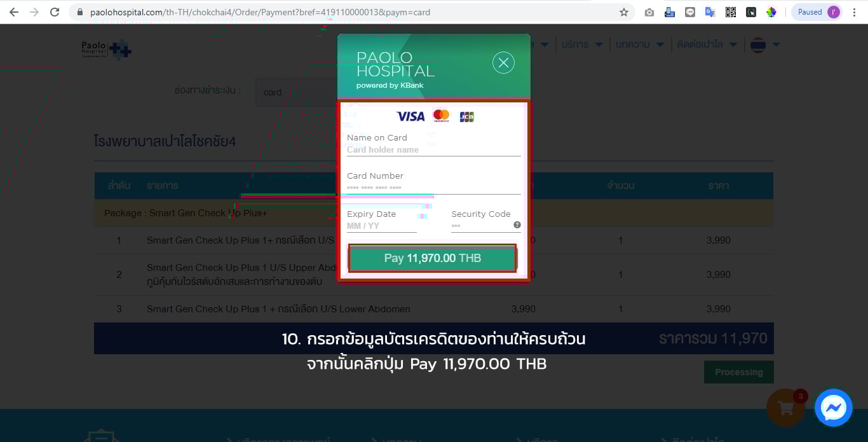Open the Google Translate extension icon

coord(710,12)
